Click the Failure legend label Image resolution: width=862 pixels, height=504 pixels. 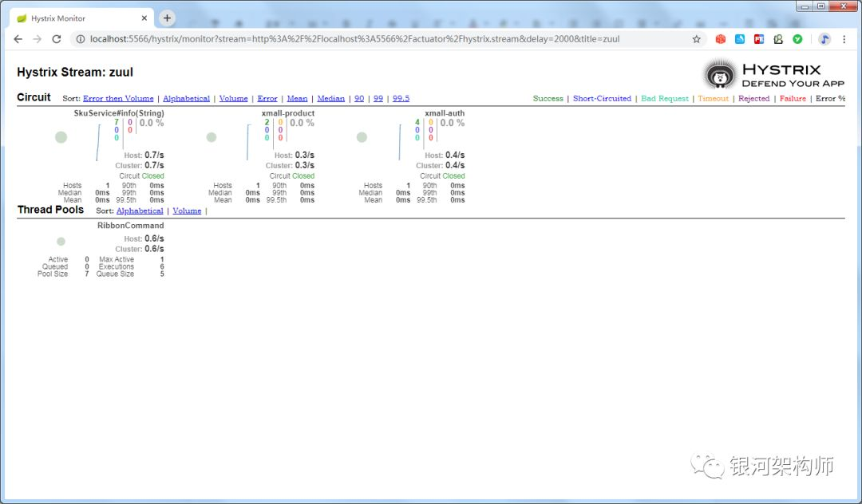click(x=793, y=98)
